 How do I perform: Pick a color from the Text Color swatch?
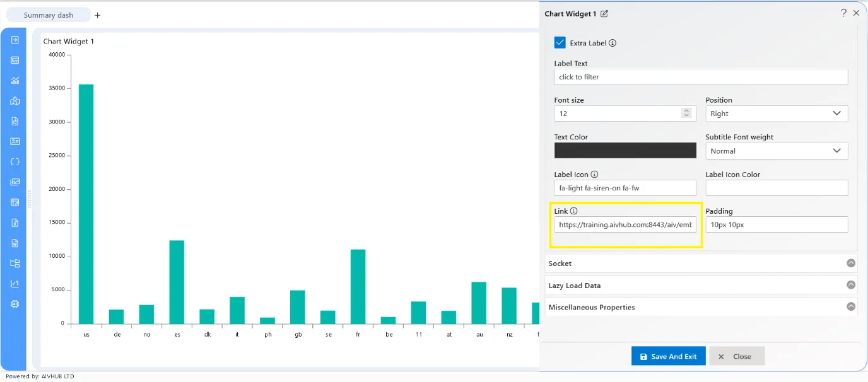coord(625,151)
